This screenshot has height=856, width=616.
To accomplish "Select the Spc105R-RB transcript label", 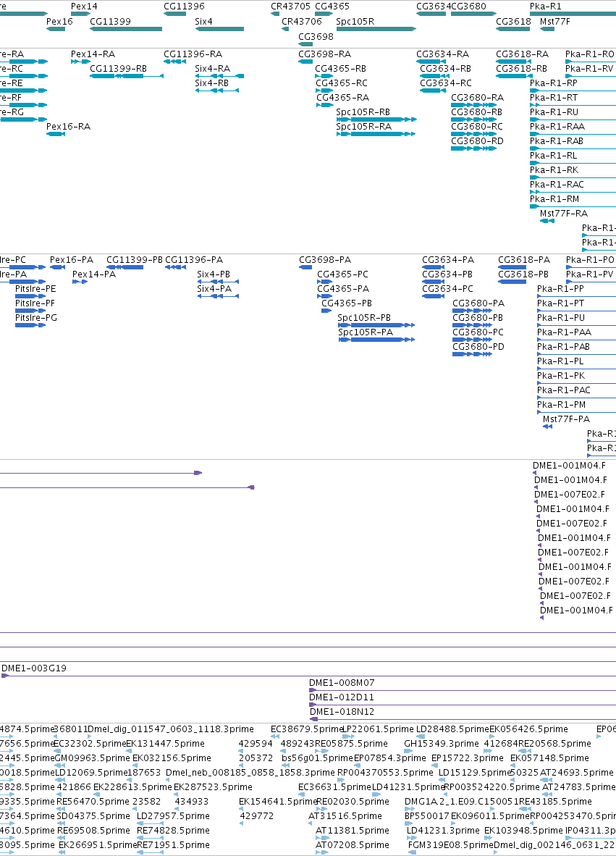I will pos(363,112).
